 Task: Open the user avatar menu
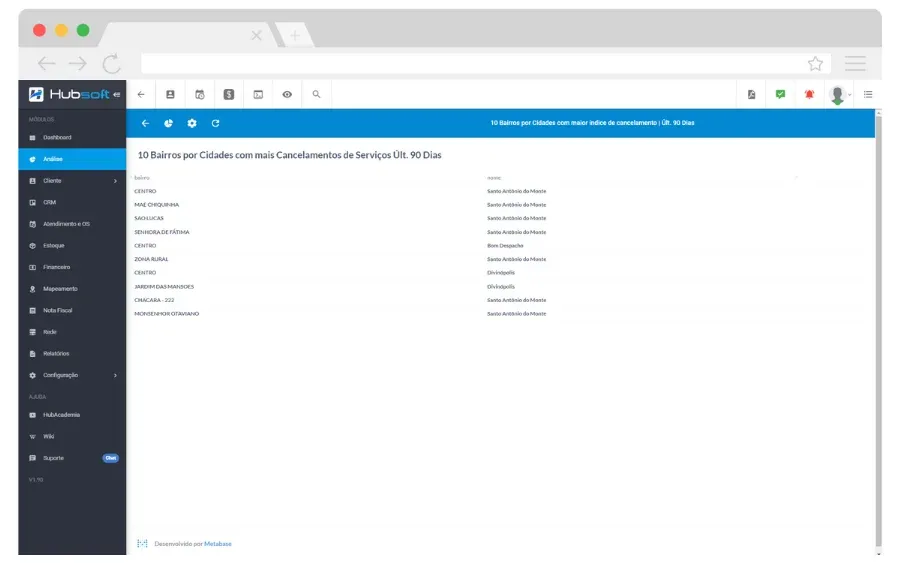point(839,95)
